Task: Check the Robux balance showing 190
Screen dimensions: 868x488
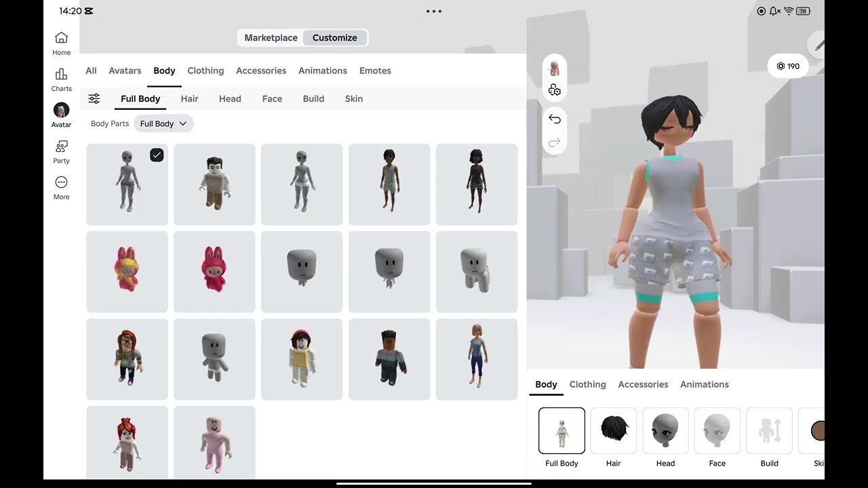Action: (788, 66)
